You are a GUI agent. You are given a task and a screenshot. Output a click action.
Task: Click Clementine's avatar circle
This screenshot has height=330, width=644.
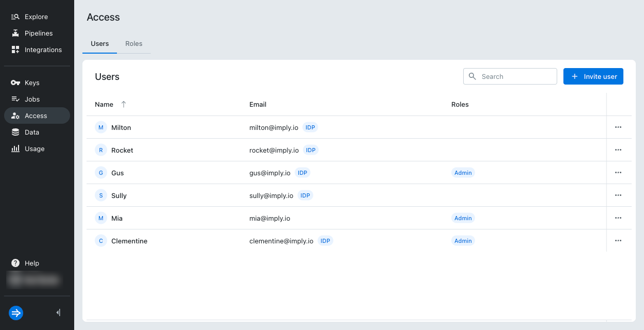(101, 241)
